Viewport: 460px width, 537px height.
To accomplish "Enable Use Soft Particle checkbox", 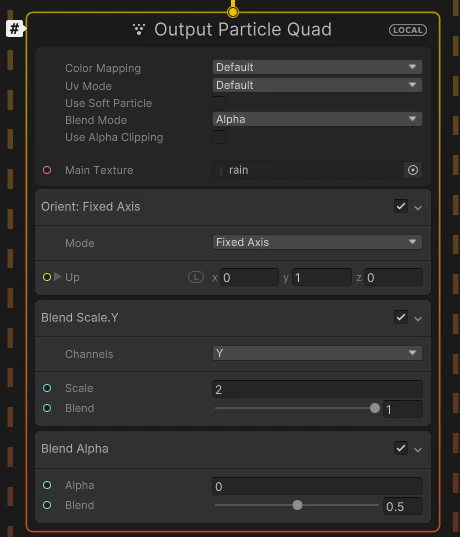I will point(219,103).
